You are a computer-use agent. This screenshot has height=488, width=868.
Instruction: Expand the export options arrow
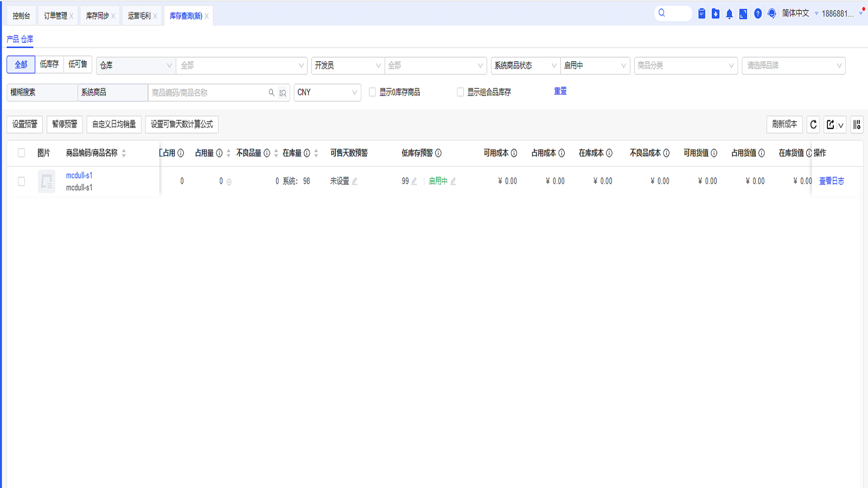841,125
